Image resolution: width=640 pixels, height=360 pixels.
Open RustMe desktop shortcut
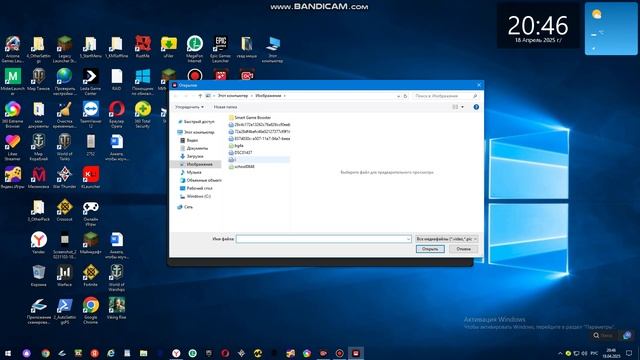click(142, 47)
